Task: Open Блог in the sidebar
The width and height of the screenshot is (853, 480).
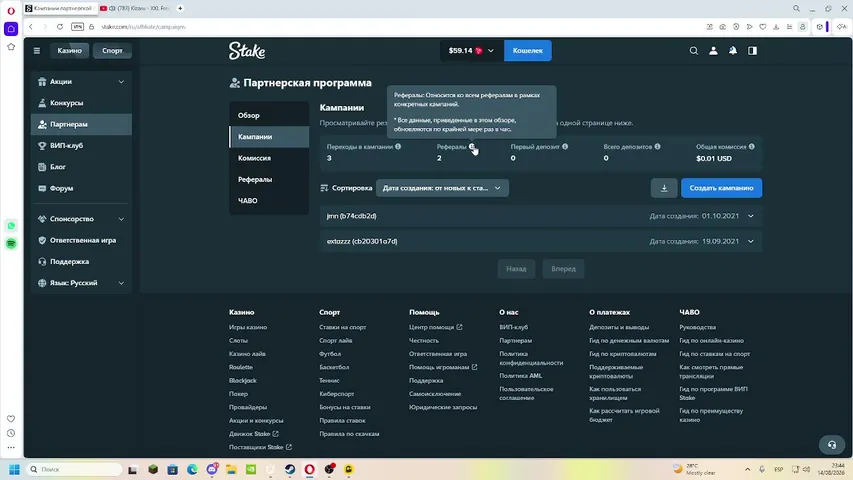Action: coord(82,167)
